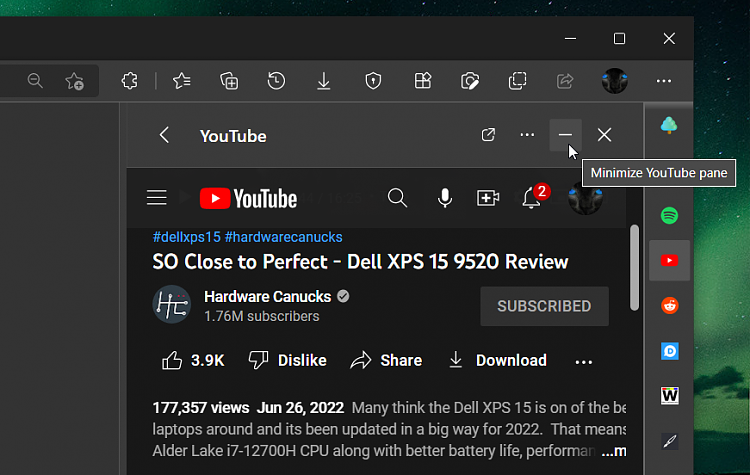This screenshot has width=750, height=475.
Task: Minimize the YouTube pane
Action: pyautogui.click(x=565, y=135)
